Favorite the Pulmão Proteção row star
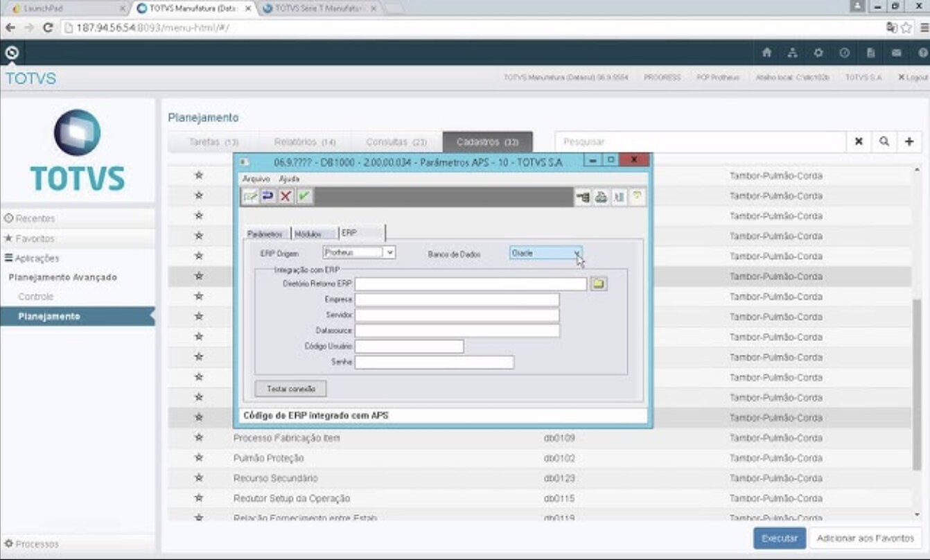The image size is (930, 560). 199,458
